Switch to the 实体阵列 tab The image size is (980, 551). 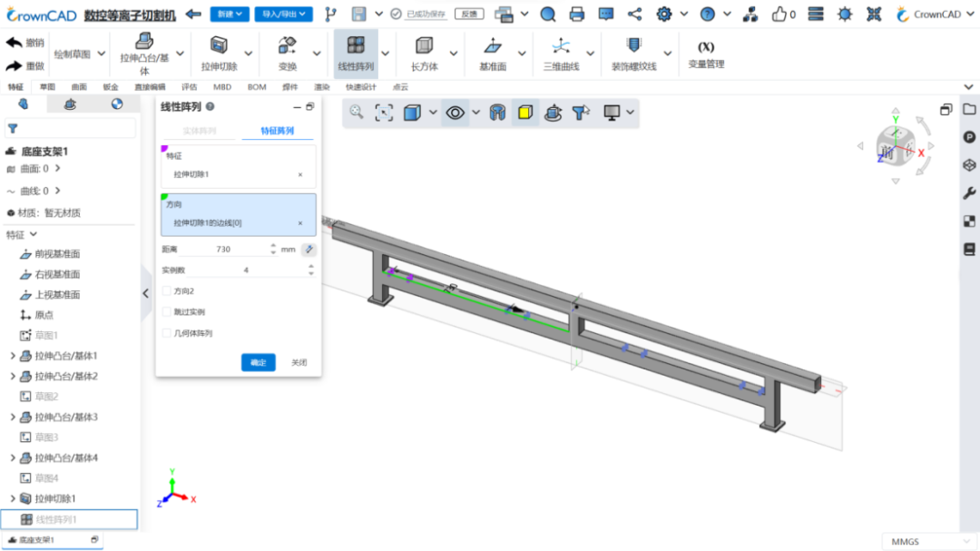(x=200, y=131)
